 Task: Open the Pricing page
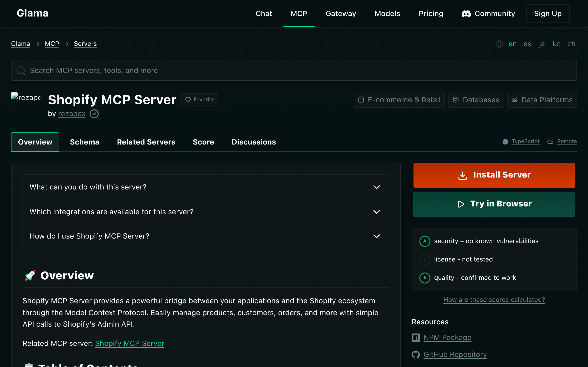tap(431, 14)
